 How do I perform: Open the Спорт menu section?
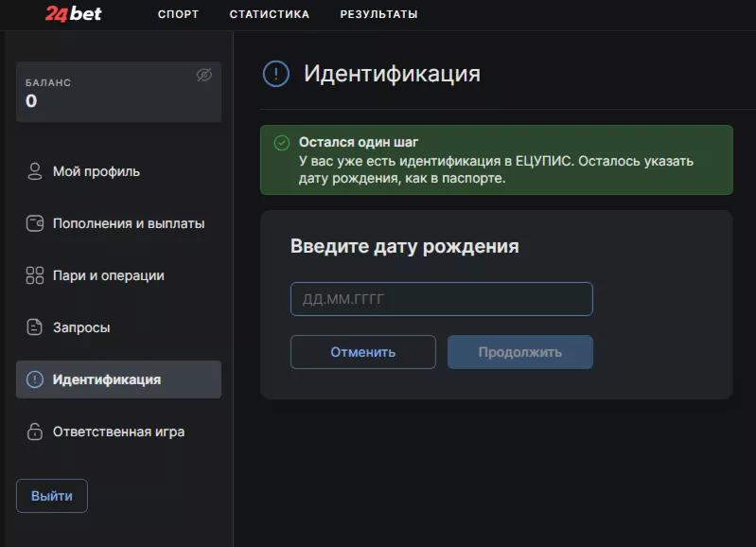point(178,14)
